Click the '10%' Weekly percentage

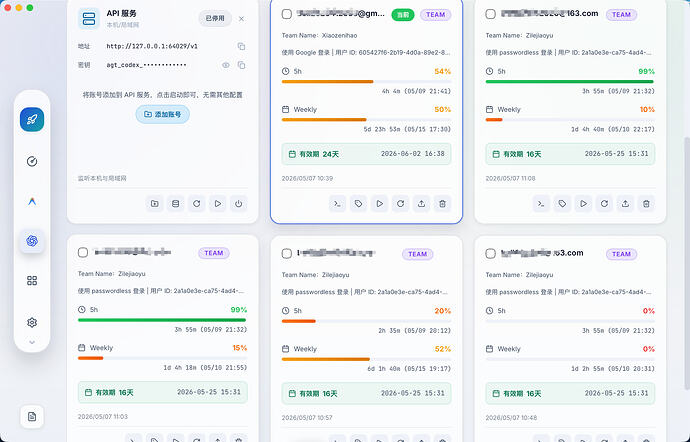pos(647,109)
